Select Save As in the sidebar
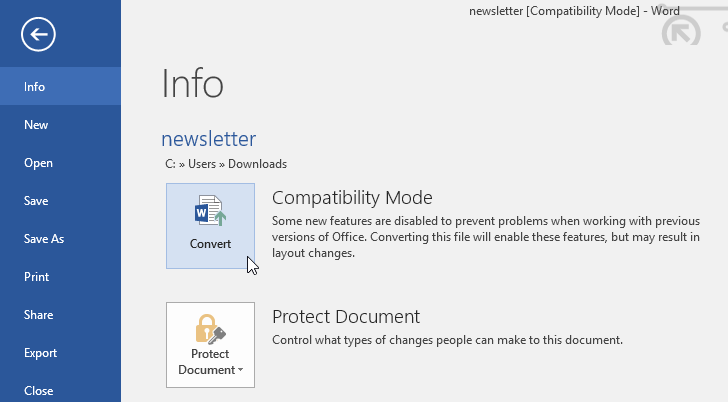The width and height of the screenshot is (728, 402). [44, 239]
